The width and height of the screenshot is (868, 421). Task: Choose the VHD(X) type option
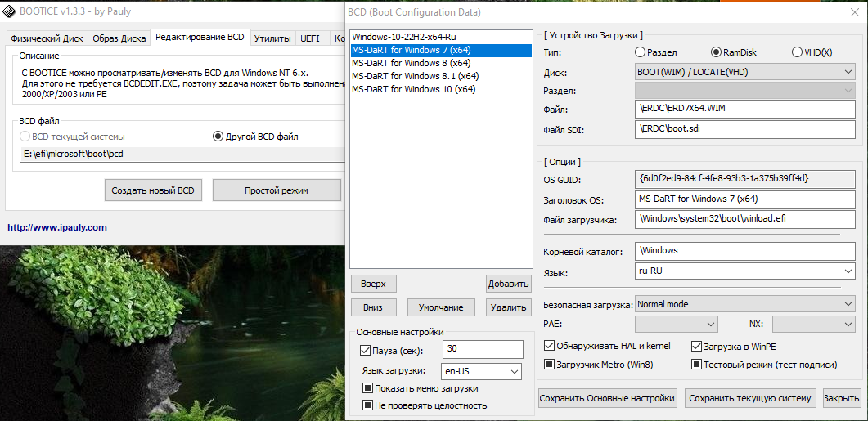(797, 52)
